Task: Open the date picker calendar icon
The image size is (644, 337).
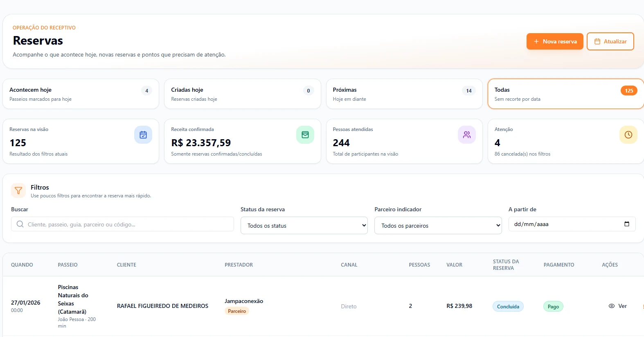Action: pyautogui.click(x=627, y=224)
